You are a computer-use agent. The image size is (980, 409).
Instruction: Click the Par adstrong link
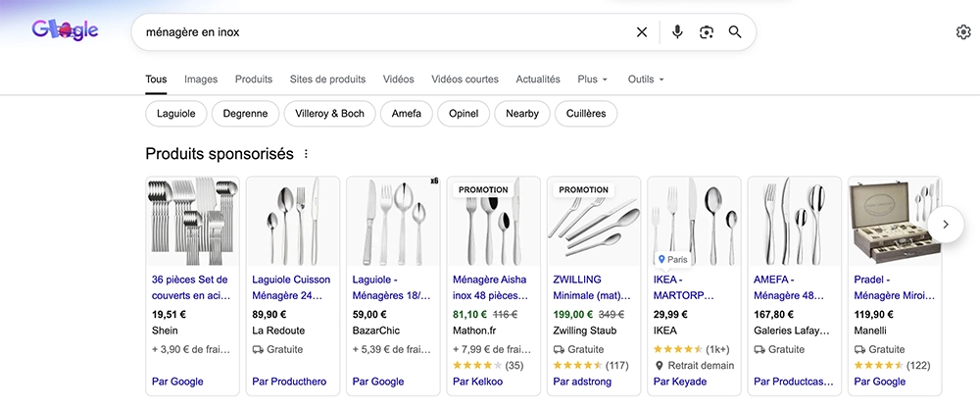tap(582, 382)
